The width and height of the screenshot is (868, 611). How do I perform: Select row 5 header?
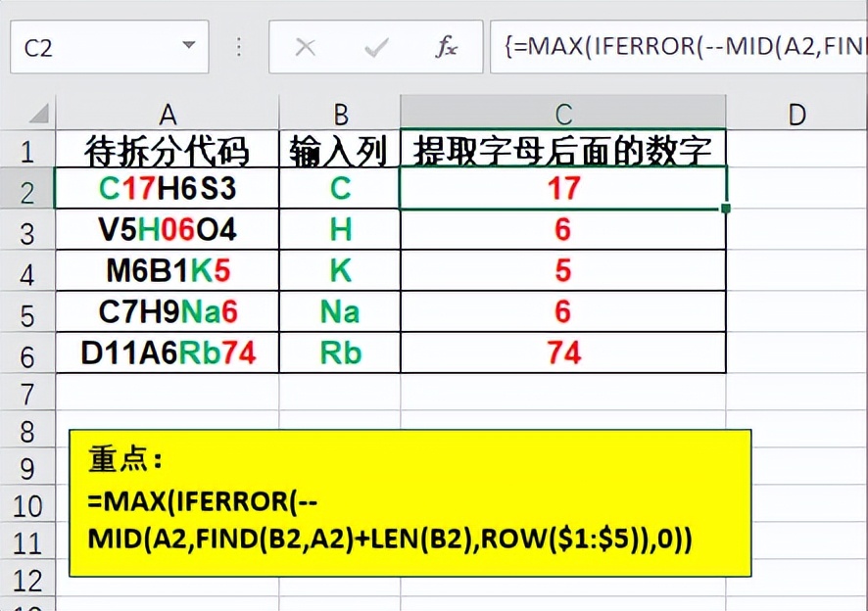pos(27,311)
